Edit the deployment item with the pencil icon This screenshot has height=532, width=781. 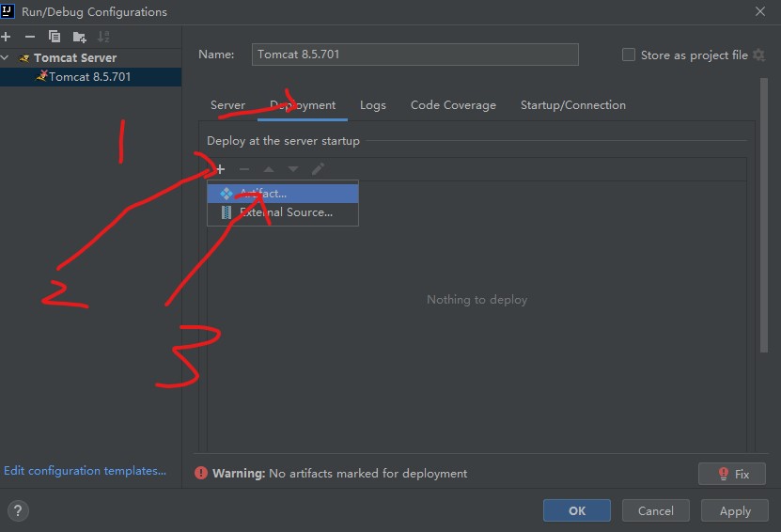[318, 169]
